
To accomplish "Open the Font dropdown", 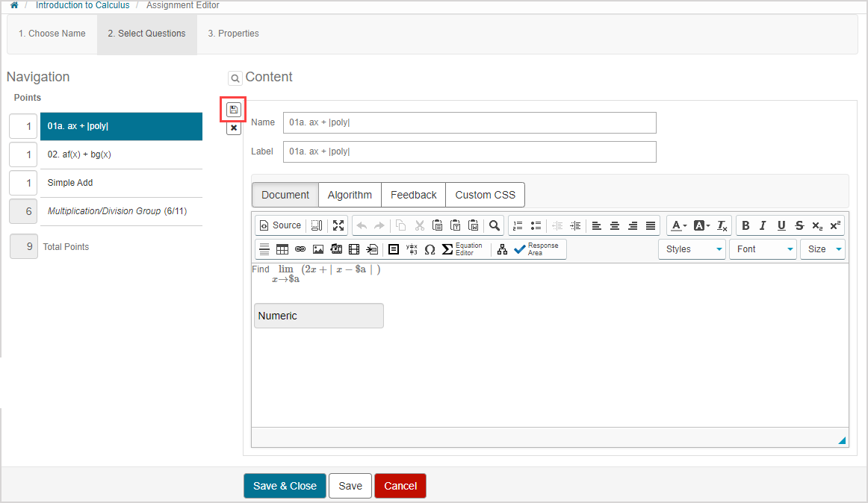I will [762, 249].
